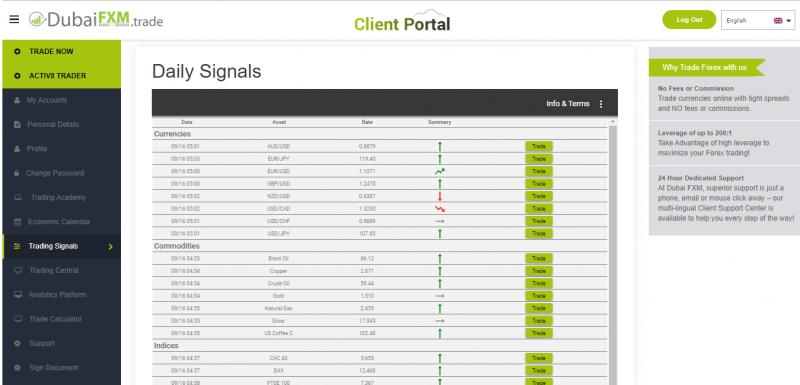Open the three-dot menu beside Info & Terms

(601, 104)
